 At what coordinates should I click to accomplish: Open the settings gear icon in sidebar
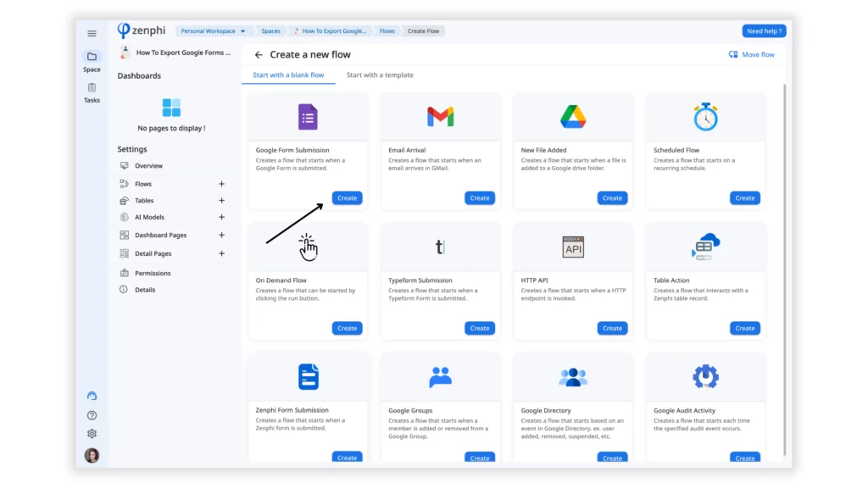click(x=92, y=434)
